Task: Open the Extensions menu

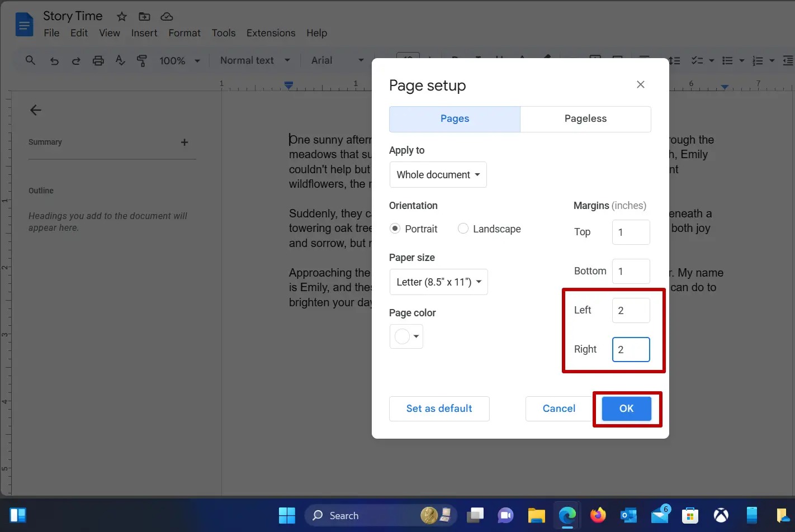Action: [x=271, y=33]
